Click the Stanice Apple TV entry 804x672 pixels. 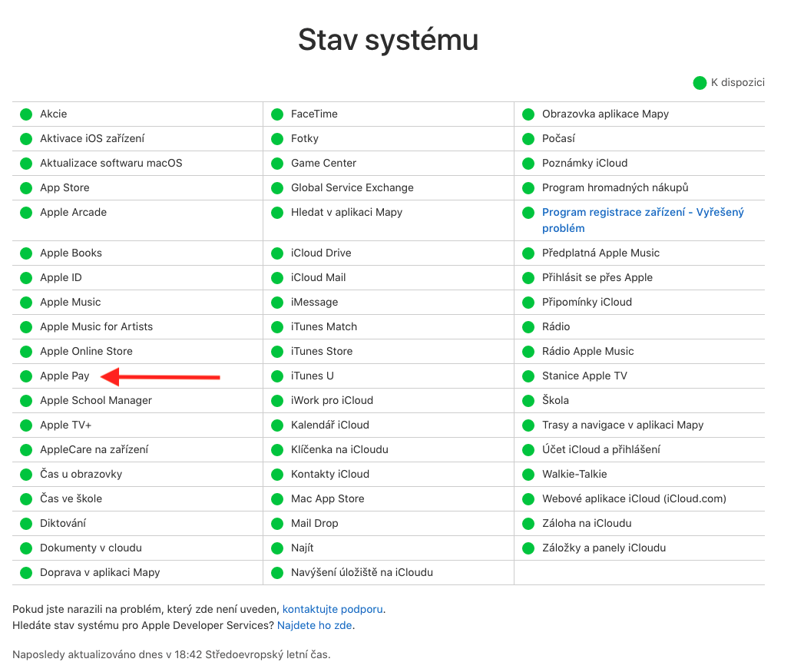[x=584, y=376]
